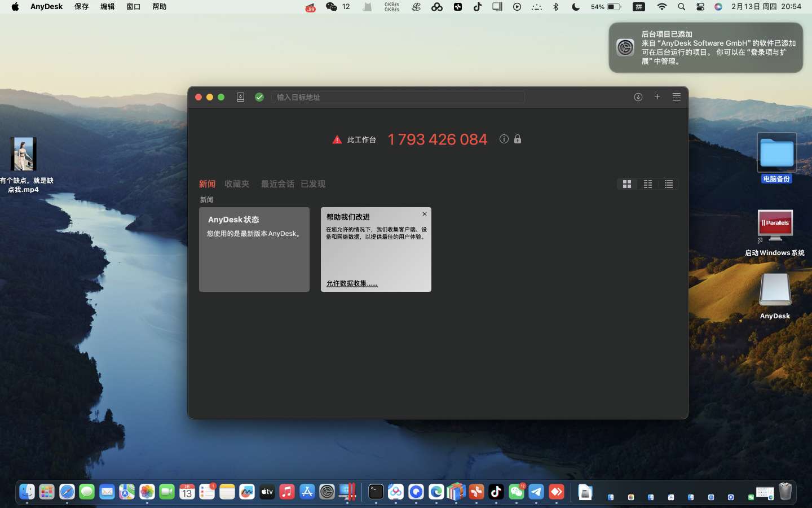Open the 帮助 menu
The width and height of the screenshot is (812, 508).
click(160, 7)
